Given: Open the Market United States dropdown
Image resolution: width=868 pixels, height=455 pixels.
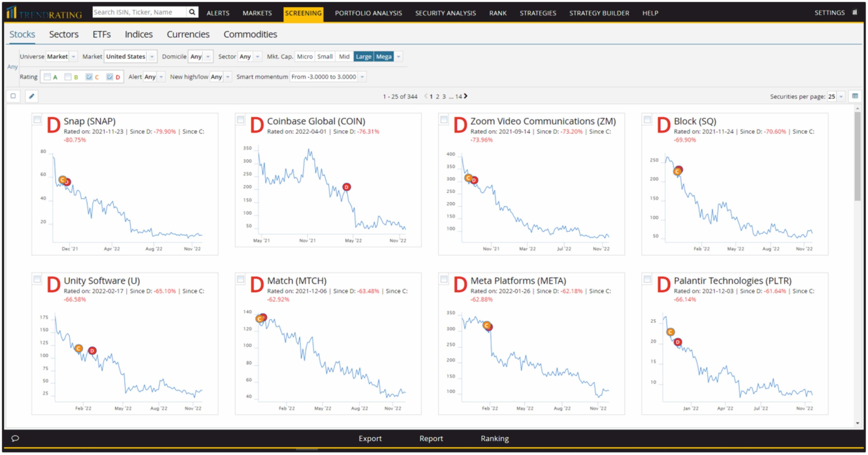Looking at the screenshot, I should click(x=130, y=57).
